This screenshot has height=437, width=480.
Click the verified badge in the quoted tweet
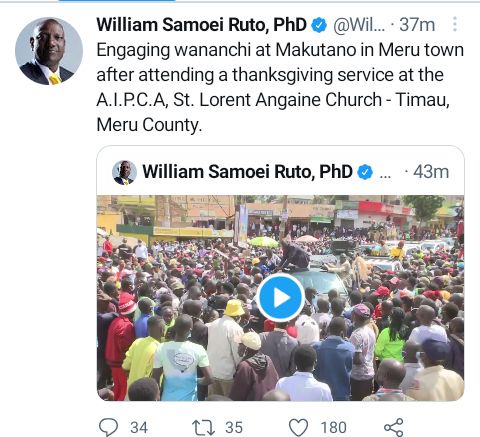tap(365, 172)
